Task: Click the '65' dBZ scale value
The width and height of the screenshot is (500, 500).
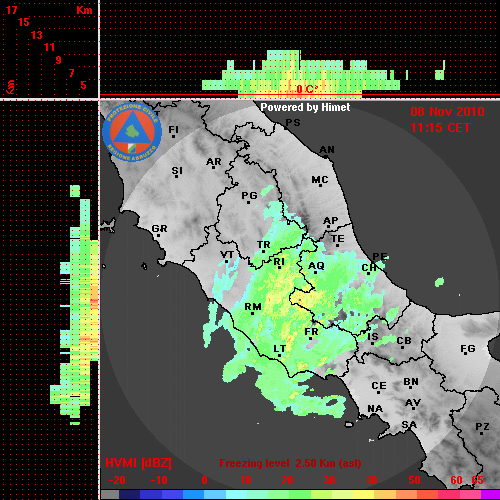Action: 477,480
